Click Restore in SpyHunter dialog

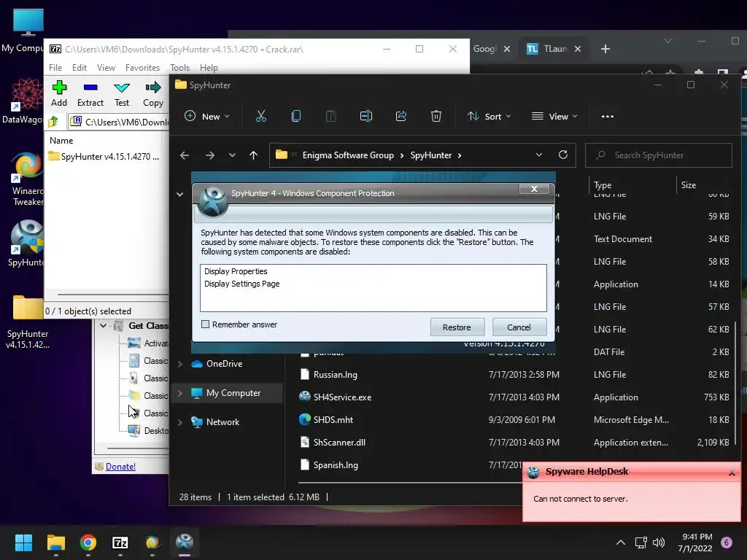pos(457,327)
